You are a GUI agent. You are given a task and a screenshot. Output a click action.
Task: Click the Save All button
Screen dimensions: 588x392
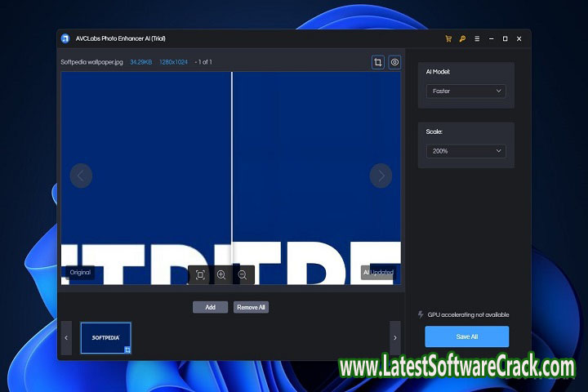(x=466, y=336)
